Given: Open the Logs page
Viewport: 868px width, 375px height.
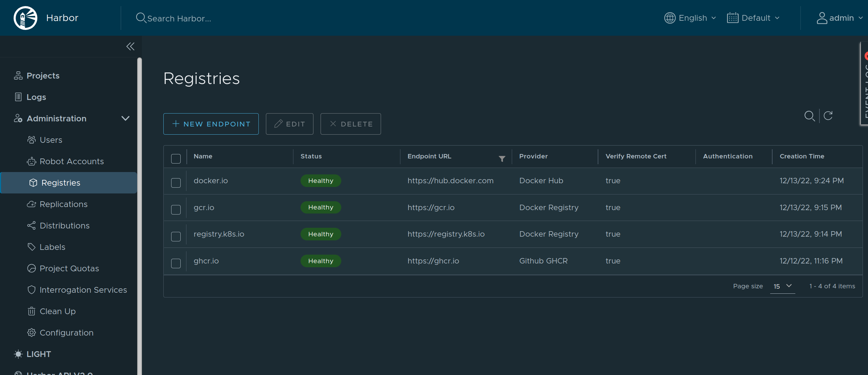Looking at the screenshot, I should [x=36, y=97].
